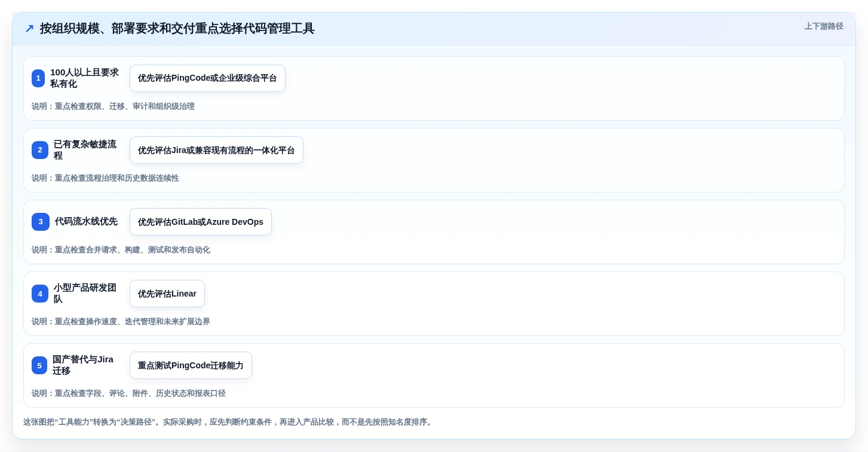Click the number 5 step badge
The width and height of the screenshot is (868, 452).
(x=39, y=365)
